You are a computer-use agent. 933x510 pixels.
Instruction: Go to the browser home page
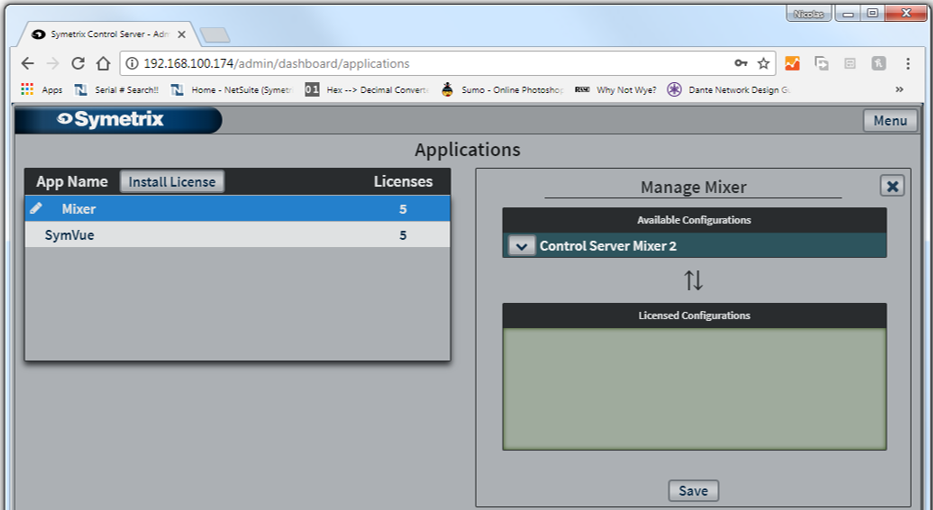coord(104,63)
